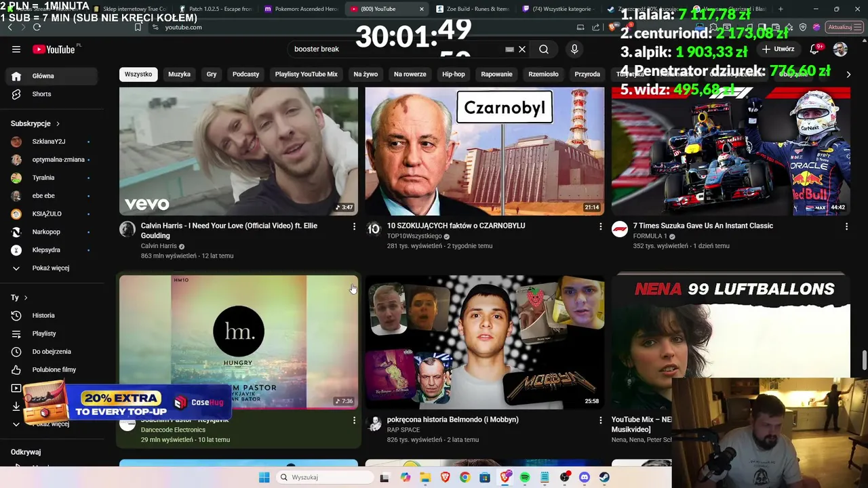Expand the Subskrypcje section chevron
This screenshot has width=868, height=488.
(58, 124)
